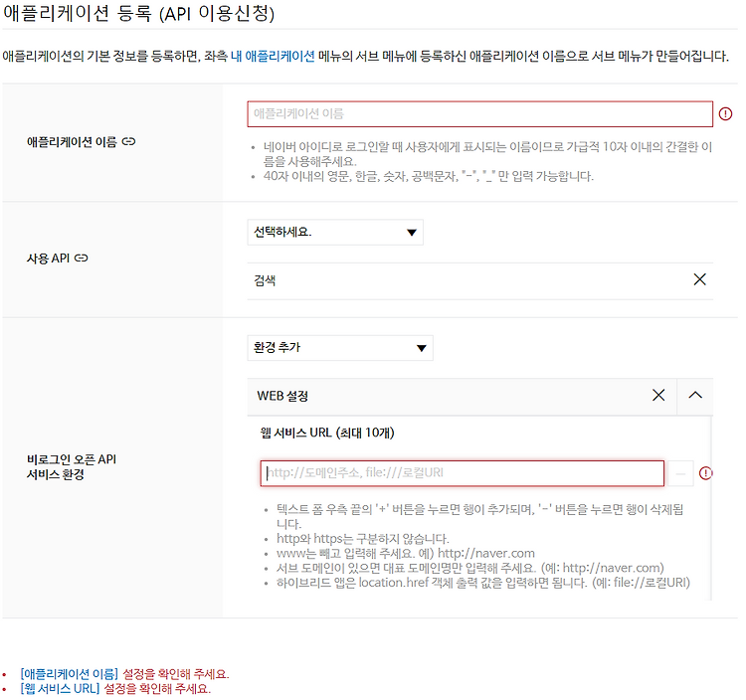Click the [애플리케이션 이름] error link at bottom

tap(69, 674)
